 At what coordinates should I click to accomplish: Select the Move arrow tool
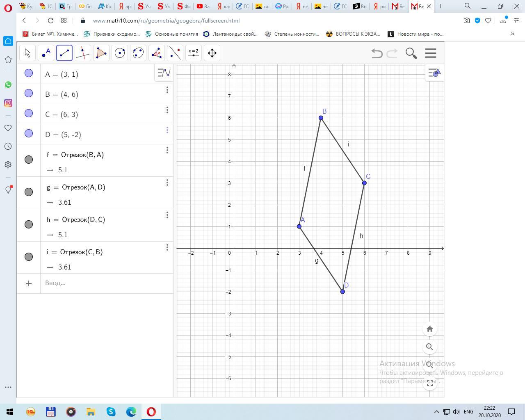tap(27, 53)
